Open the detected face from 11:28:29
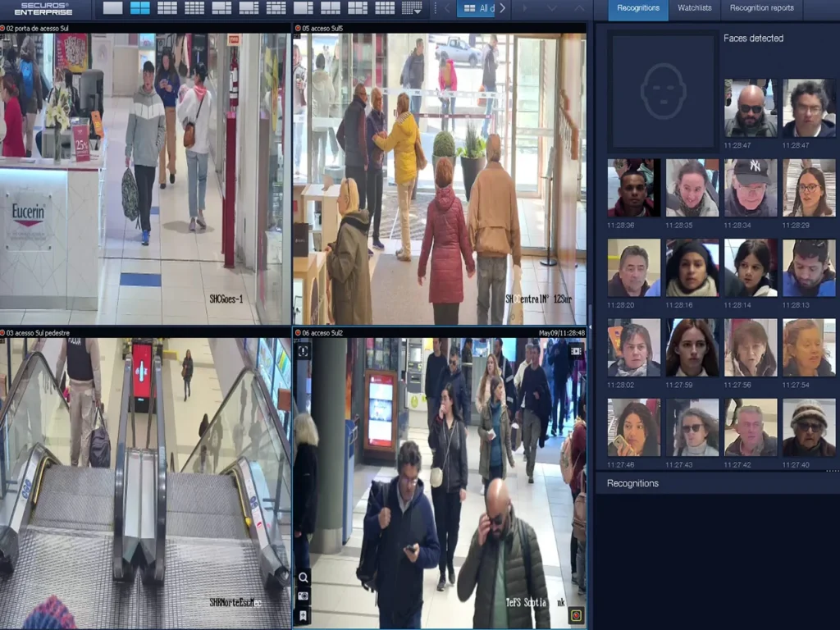 (x=809, y=188)
